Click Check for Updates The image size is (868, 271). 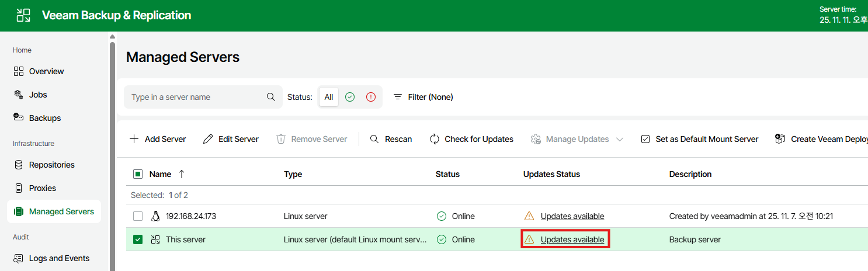[x=471, y=139]
